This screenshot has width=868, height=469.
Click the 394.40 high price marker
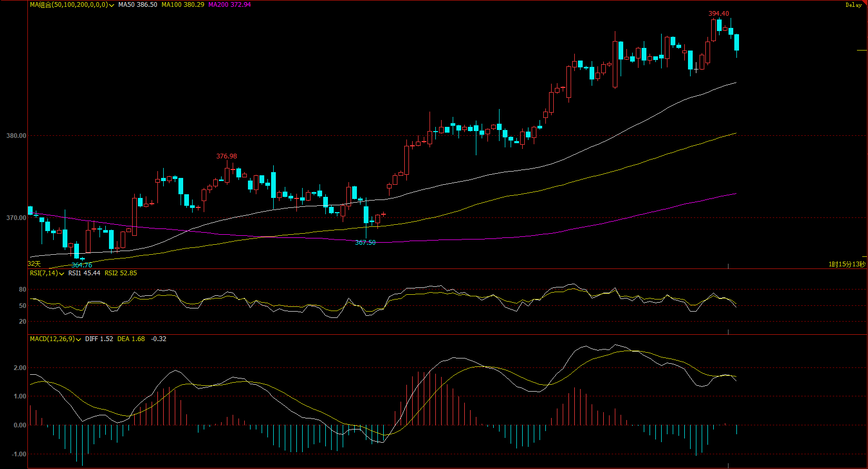pyautogui.click(x=719, y=14)
